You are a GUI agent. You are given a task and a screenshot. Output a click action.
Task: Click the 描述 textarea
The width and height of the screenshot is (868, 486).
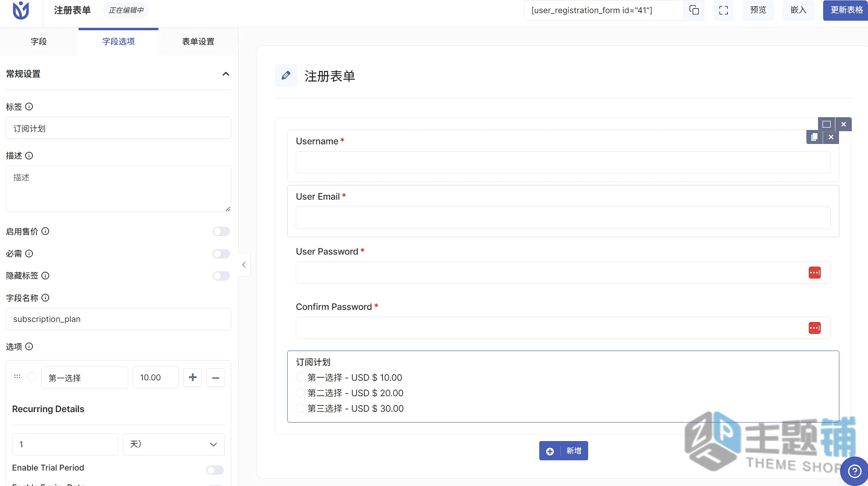118,189
